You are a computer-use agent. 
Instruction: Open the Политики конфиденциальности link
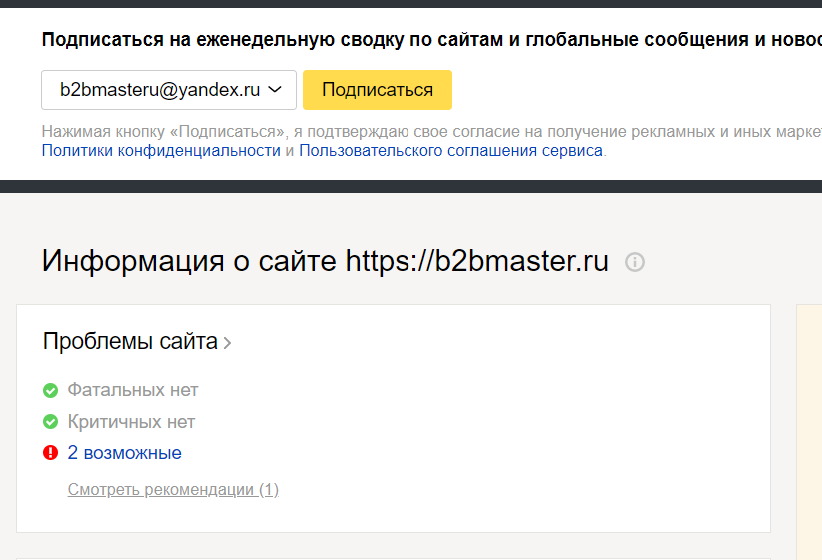point(161,151)
